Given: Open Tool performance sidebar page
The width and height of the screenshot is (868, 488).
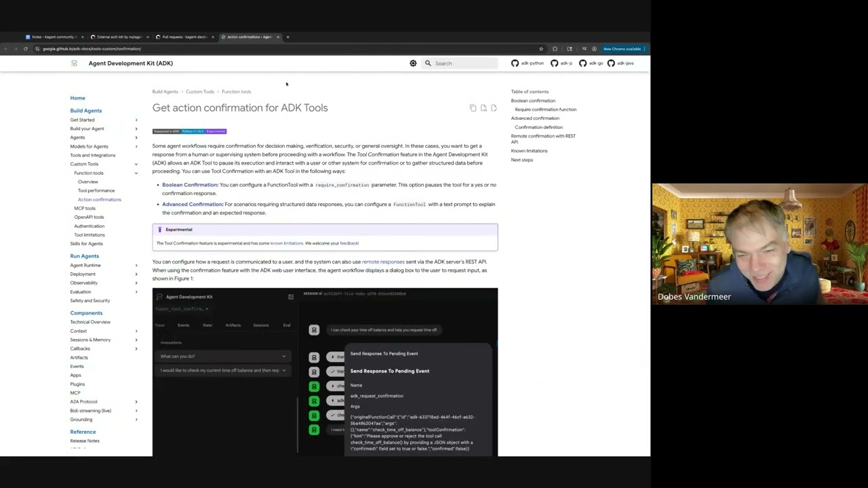Looking at the screenshot, I should click(96, 190).
